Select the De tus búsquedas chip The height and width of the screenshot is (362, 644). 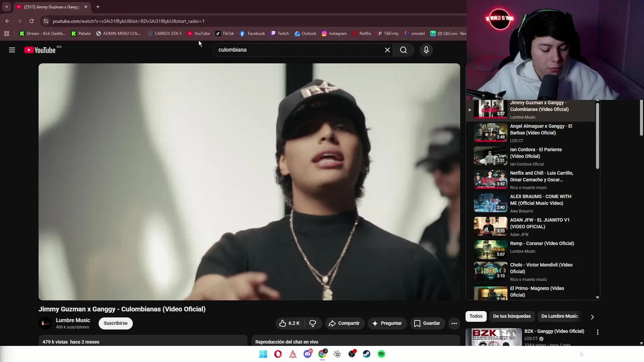(x=512, y=316)
